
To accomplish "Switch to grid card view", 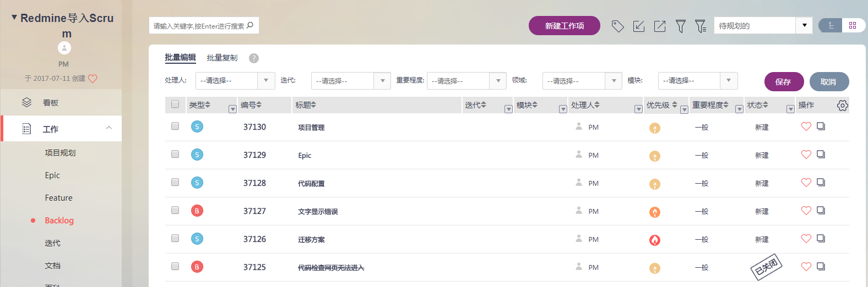I will [x=853, y=25].
